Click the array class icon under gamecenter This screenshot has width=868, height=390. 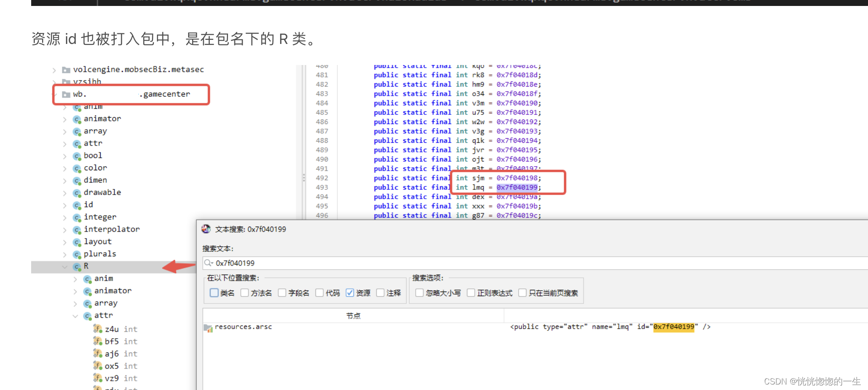pyautogui.click(x=77, y=131)
